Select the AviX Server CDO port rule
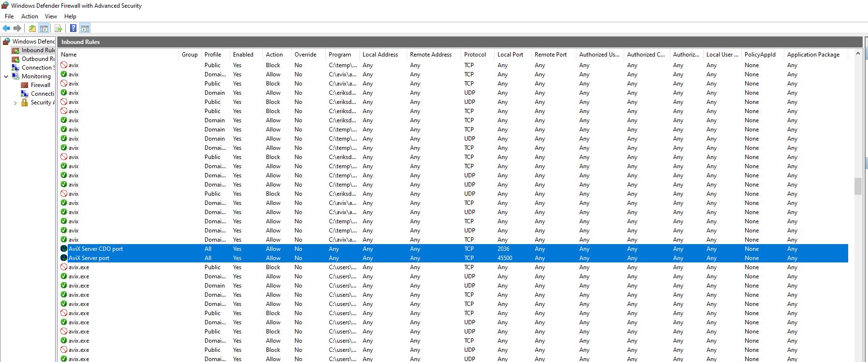The width and height of the screenshot is (868, 362). [96, 249]
